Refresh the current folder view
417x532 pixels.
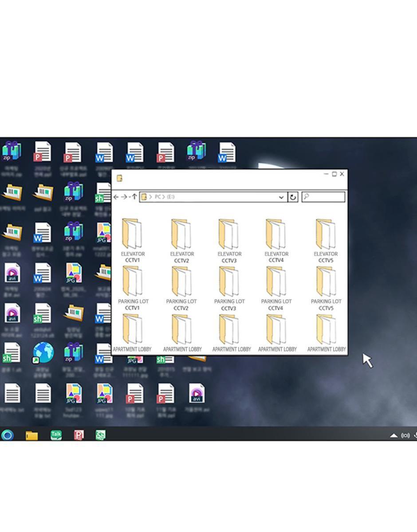pyautogui.click(x=293, y=197)
